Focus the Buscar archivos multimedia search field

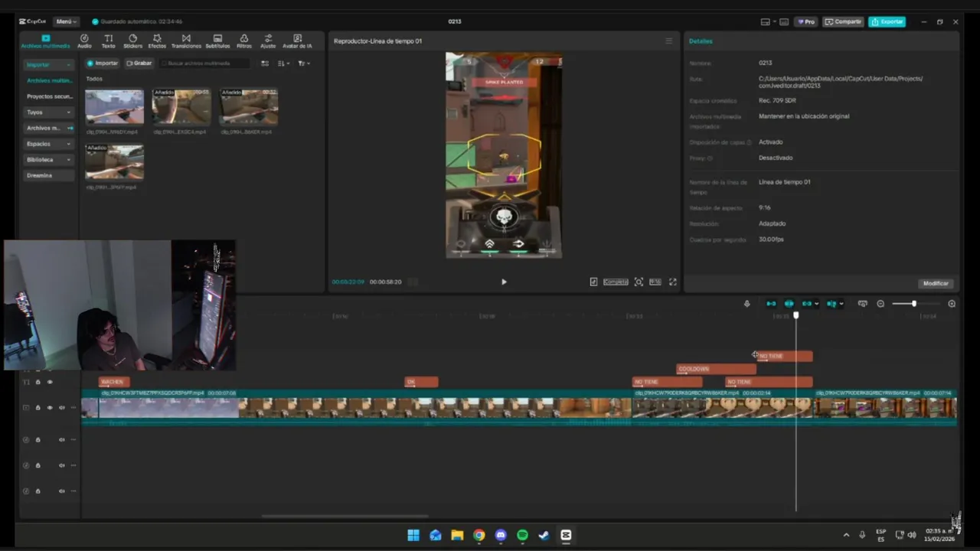(205, 64)
